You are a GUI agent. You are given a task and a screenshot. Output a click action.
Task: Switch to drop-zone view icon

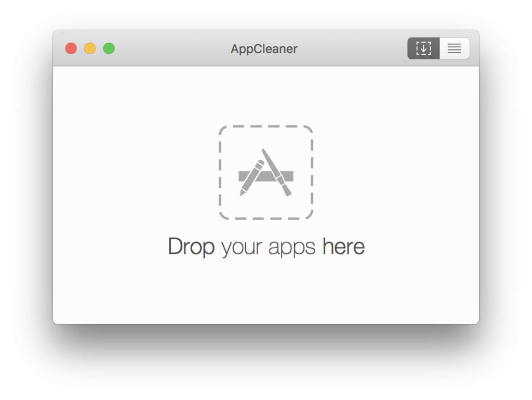coord(423,48)
